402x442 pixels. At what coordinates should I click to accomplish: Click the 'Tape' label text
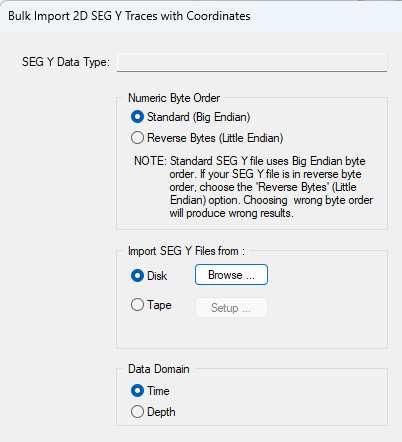point(159,305)
